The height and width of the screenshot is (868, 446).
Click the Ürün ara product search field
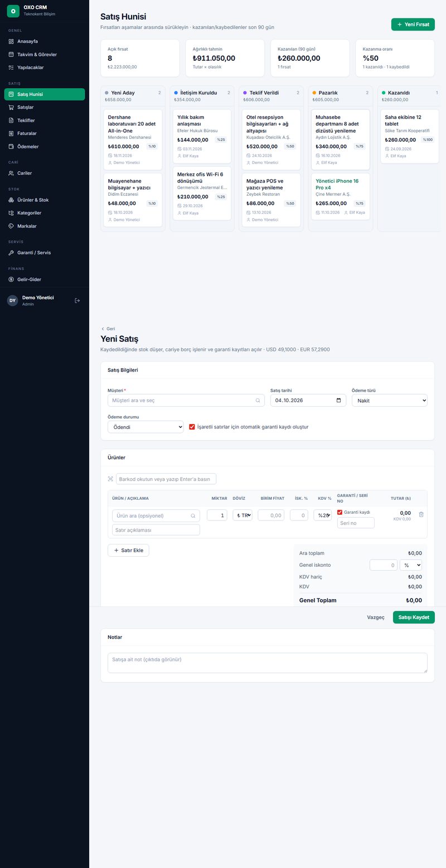coord(156,515)
